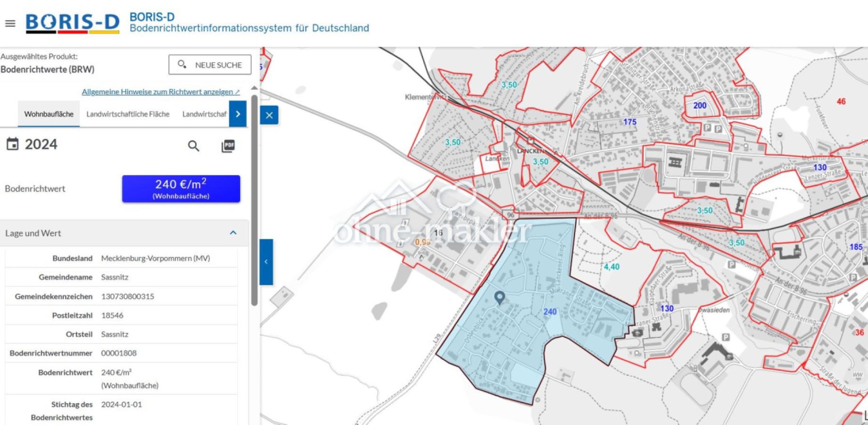Click the red 36 zone label
868x425 pixels.
point(860,332)
